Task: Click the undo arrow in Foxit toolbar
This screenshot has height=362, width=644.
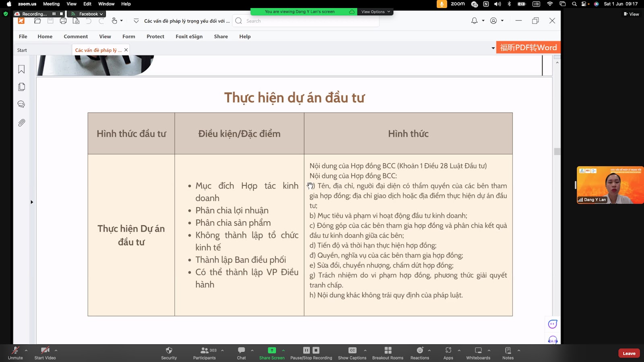Action: click(89, 21)
